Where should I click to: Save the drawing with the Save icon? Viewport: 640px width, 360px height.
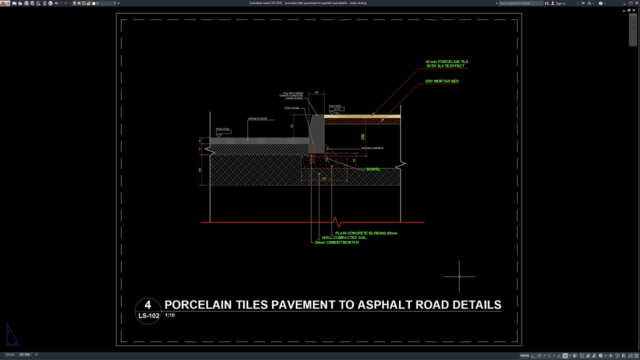click(27, 3)
